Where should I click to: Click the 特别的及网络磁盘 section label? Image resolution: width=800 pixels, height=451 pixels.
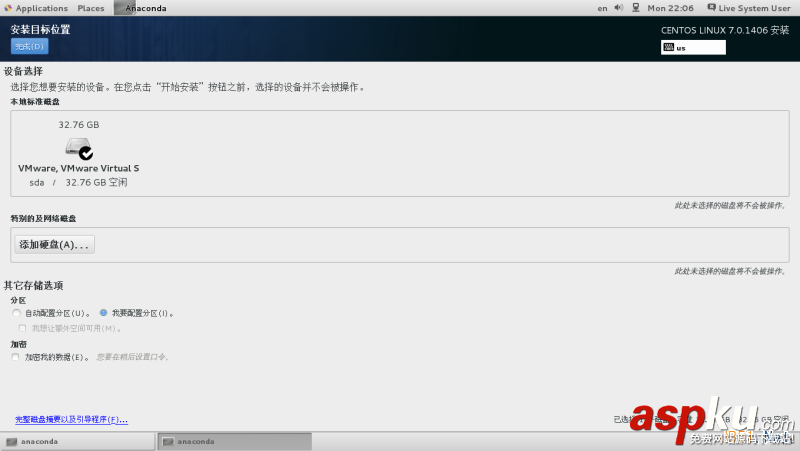[43, 219]
